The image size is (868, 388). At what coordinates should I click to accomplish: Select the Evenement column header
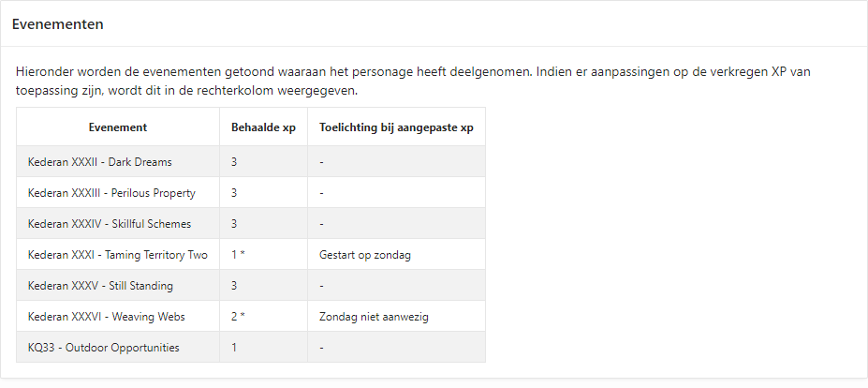click(x=118, y=127)
